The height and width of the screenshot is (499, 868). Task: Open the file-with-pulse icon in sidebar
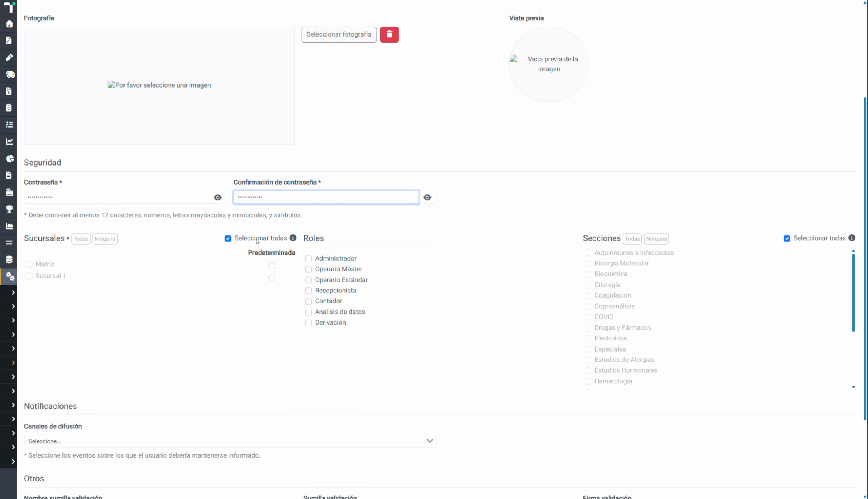pyautogui.click(x=9, y=41)
